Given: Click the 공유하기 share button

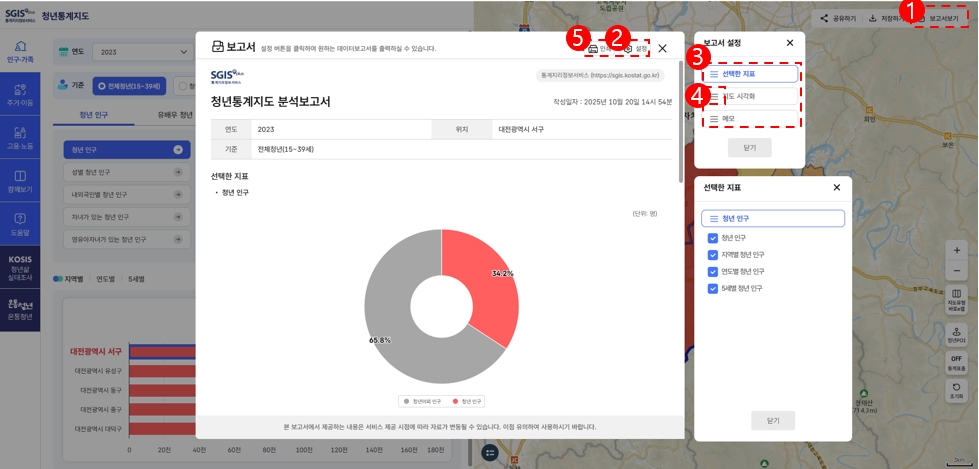Looking at the screenshot, I should pos(837,19).
